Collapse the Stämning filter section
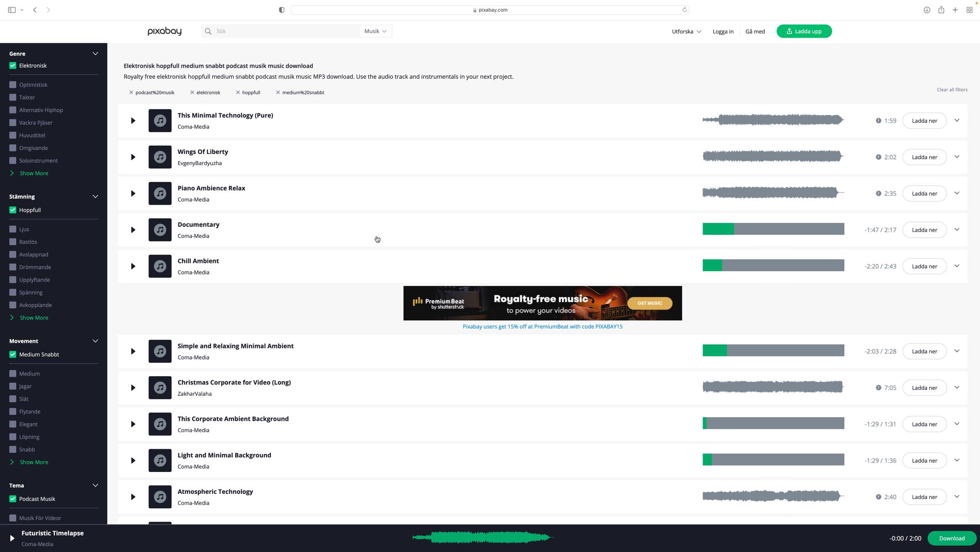Screen dimensions: 980x552 pyautogui.click(x=95, y=196)
